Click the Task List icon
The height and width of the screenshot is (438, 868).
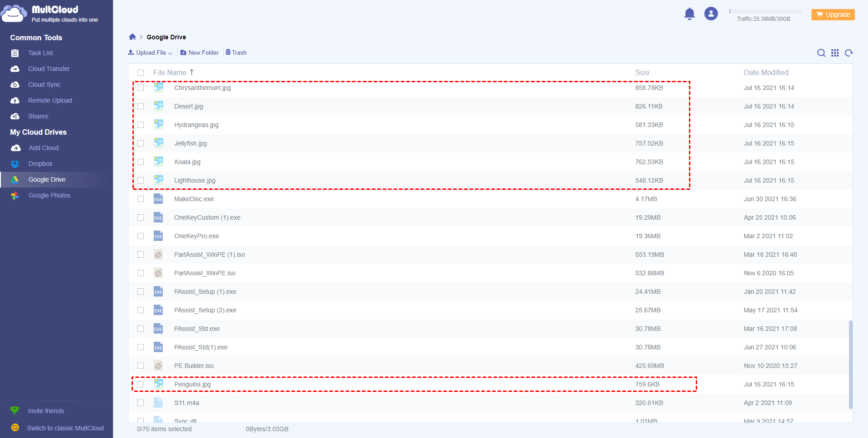click(15, 53)
